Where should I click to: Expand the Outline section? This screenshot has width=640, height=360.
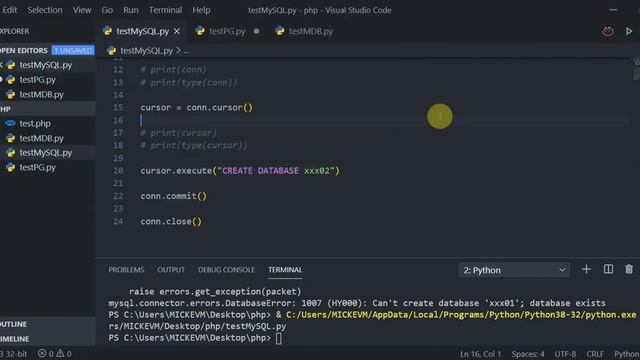(x=48, y=324)
